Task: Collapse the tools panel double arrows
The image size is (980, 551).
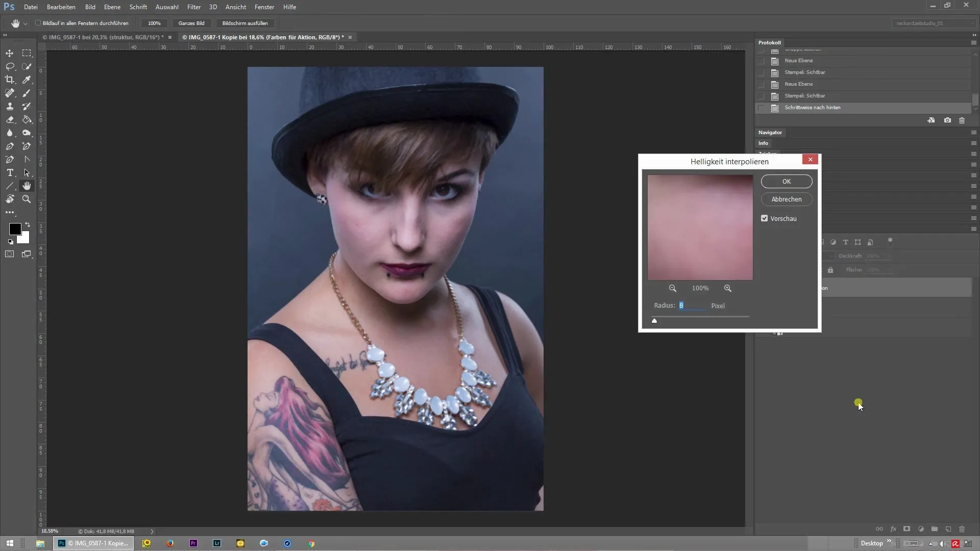Action: click(5, 35)
